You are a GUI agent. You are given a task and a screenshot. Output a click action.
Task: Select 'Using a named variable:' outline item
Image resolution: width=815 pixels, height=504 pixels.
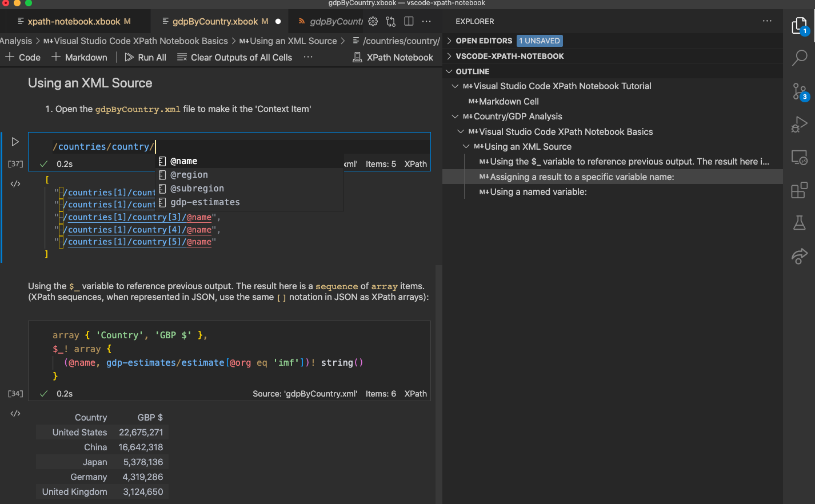(x=538, y=192)
